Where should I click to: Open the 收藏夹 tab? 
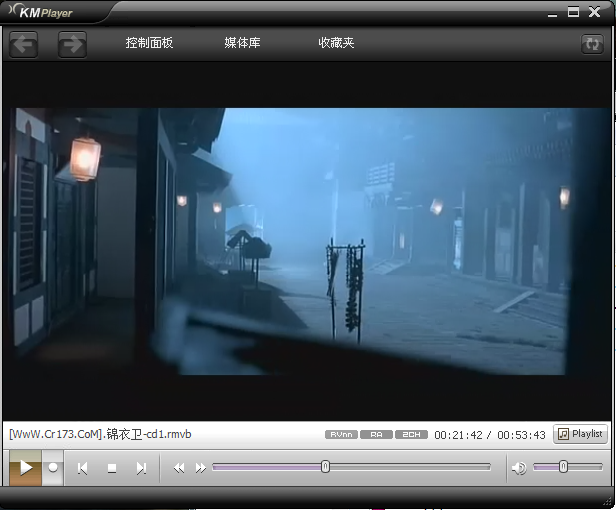coord(336,43)
